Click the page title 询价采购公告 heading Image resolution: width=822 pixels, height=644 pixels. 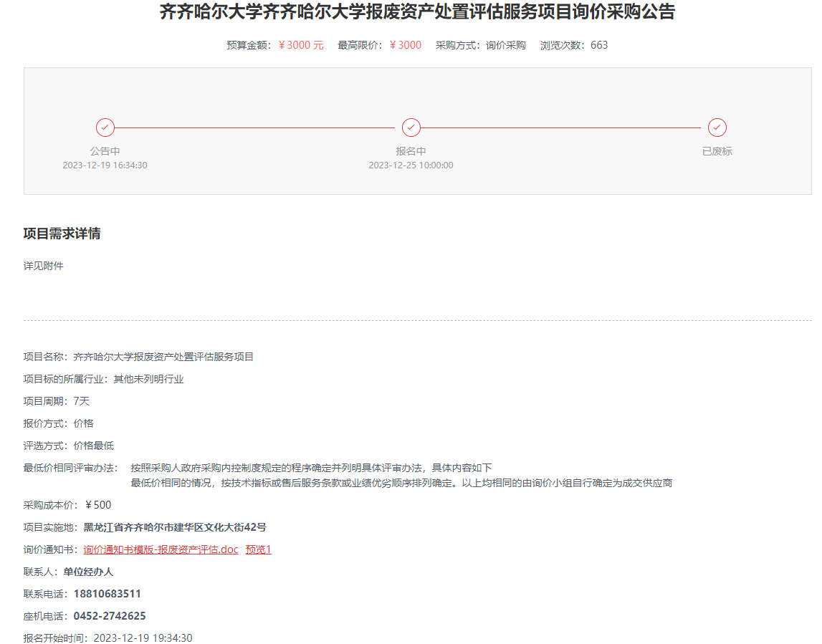[416, 12]
